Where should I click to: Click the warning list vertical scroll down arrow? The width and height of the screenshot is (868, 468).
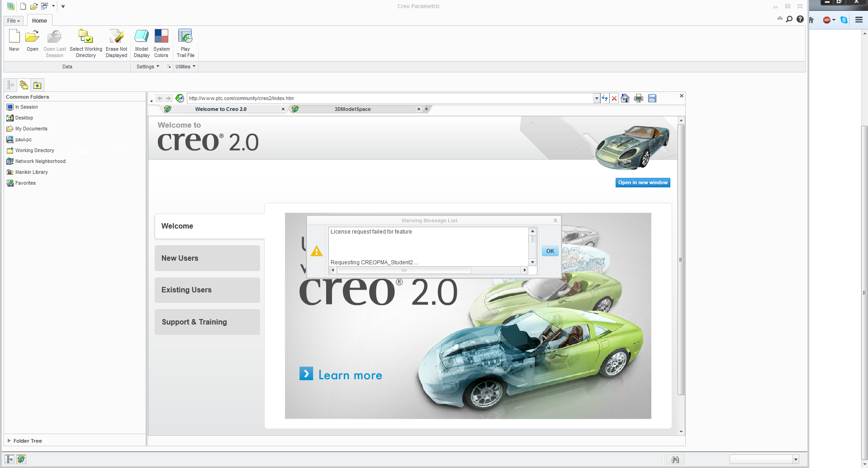coord(532,263)
